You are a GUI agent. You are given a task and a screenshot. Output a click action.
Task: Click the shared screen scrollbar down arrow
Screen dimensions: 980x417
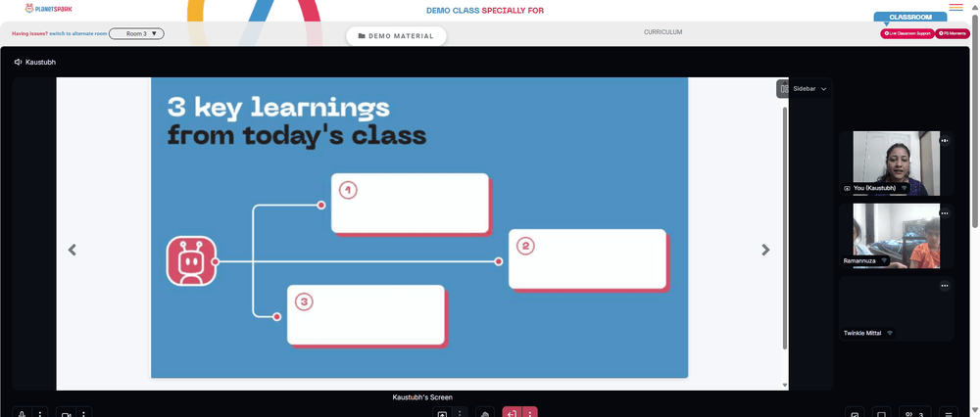pyautogui.click(x=785, y=385)
